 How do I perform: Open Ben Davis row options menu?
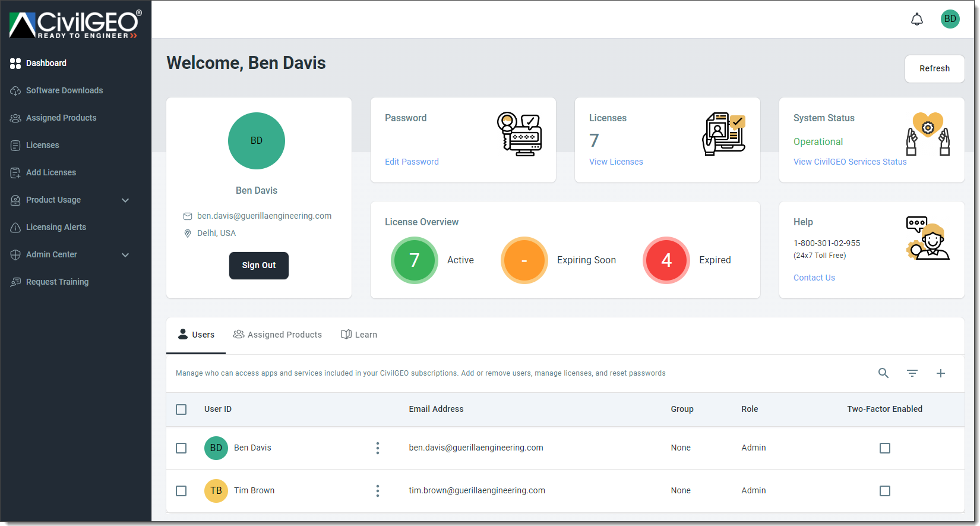point(378,448)
